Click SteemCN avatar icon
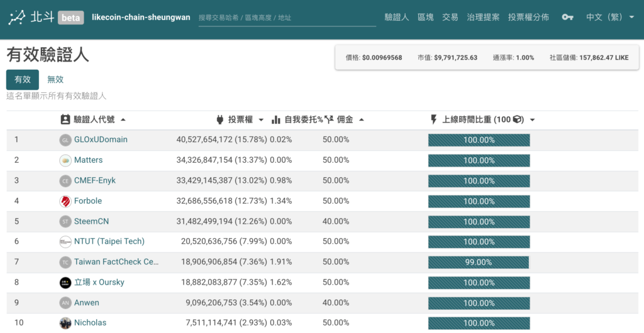This screenshot has width=644, height=333. [65, 221]
